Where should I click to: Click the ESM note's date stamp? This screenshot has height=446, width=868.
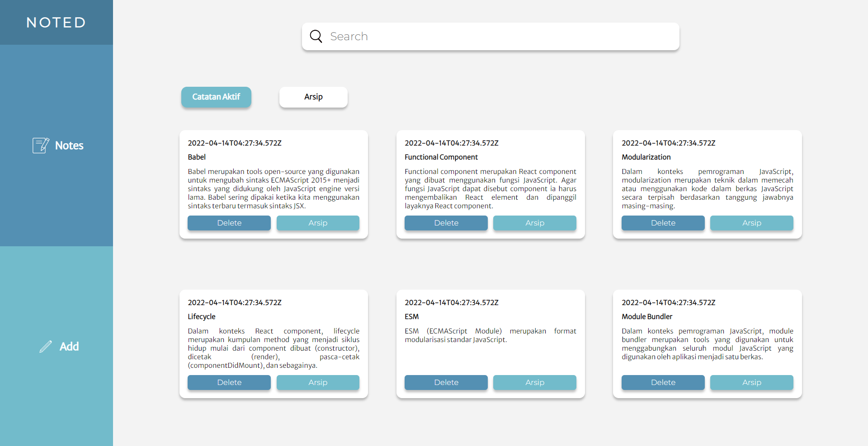tap(452, 302)
